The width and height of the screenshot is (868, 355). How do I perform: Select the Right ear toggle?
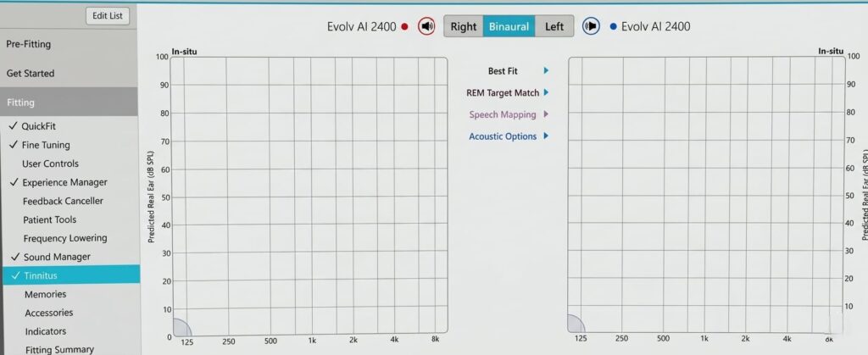[x=464, y=26]
